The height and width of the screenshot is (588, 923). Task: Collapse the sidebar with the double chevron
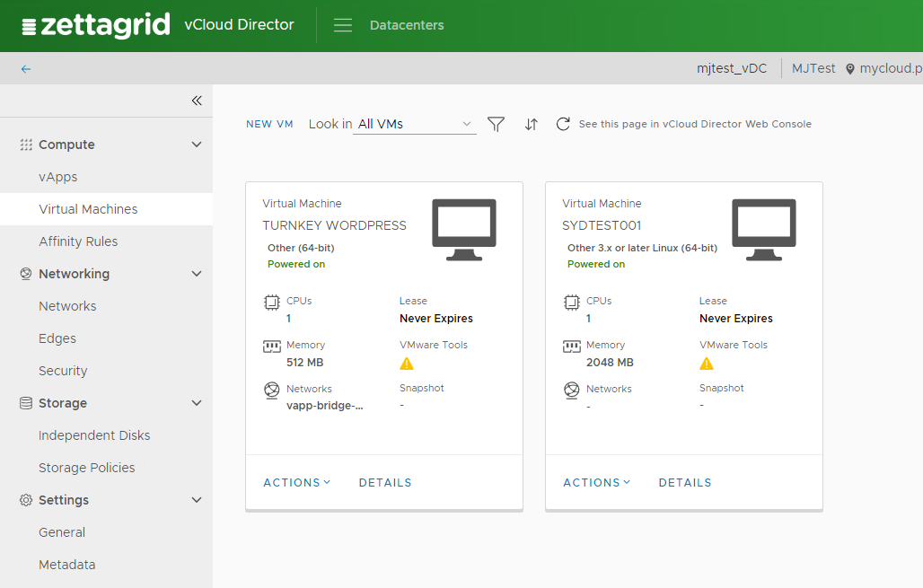pos(197,101)
